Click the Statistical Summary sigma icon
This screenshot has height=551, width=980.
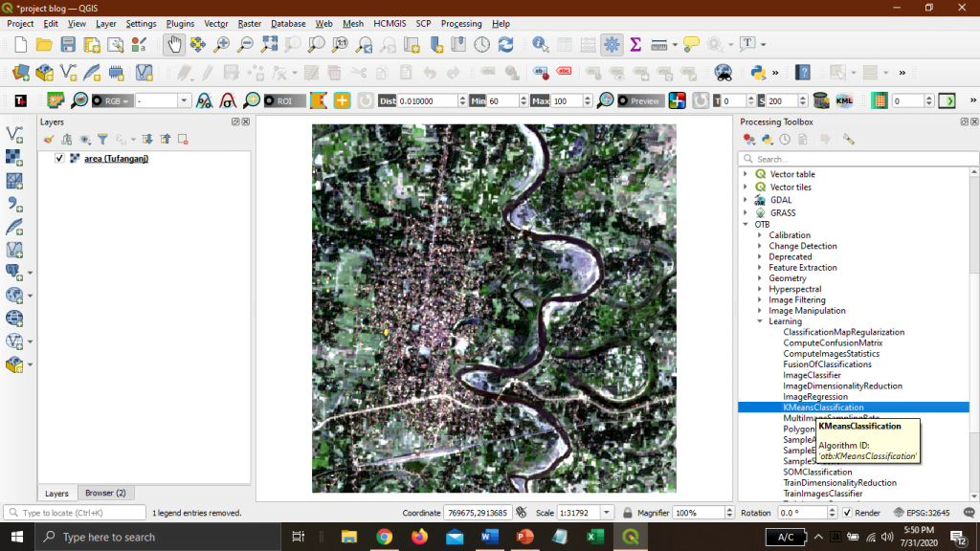pos(635,44)
